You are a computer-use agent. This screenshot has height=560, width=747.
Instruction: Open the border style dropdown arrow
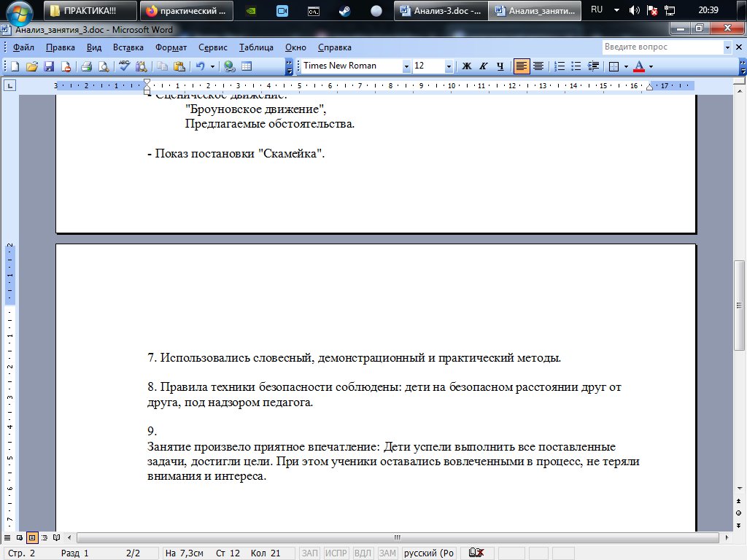tap(626, 66)
